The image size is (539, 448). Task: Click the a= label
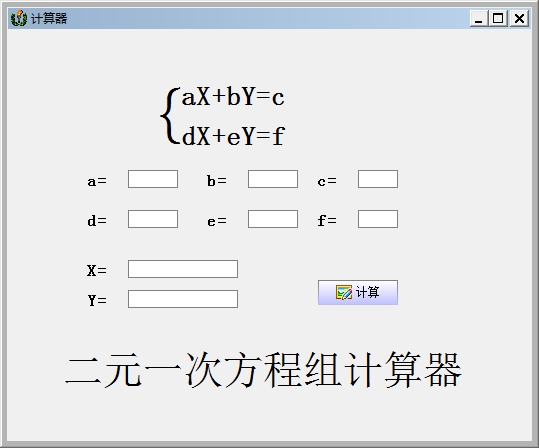click(x=97, y=181)
